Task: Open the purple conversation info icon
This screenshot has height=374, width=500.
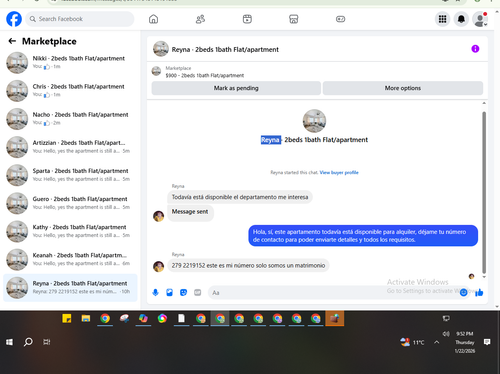Action: [x=475, y=49]
